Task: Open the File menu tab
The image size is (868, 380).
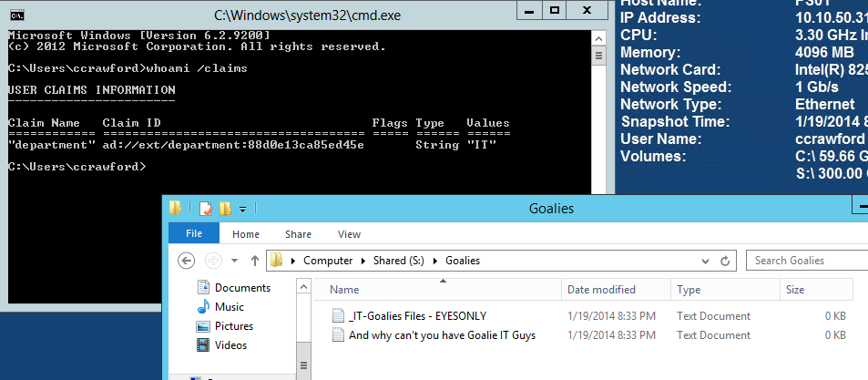Action: click(x=194, y=234)
